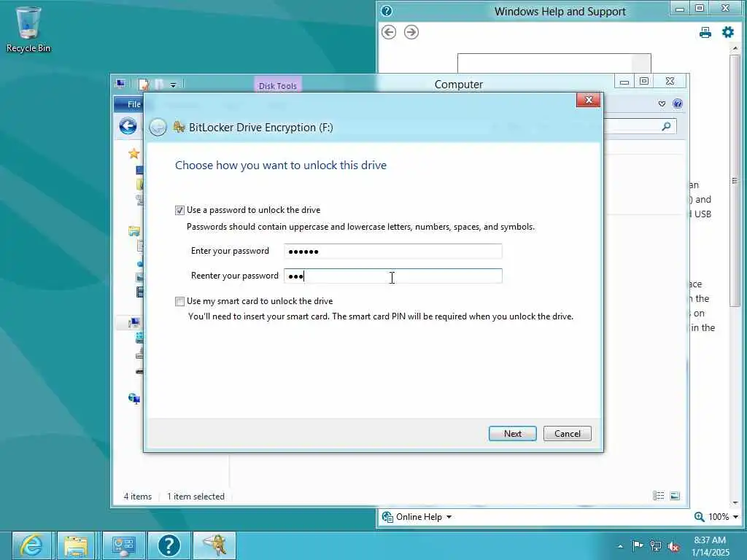The height and width of the screenshot is (560, 747).
Task: Select Favorites star in navigation pane
Action: click(x=134, y=153)
